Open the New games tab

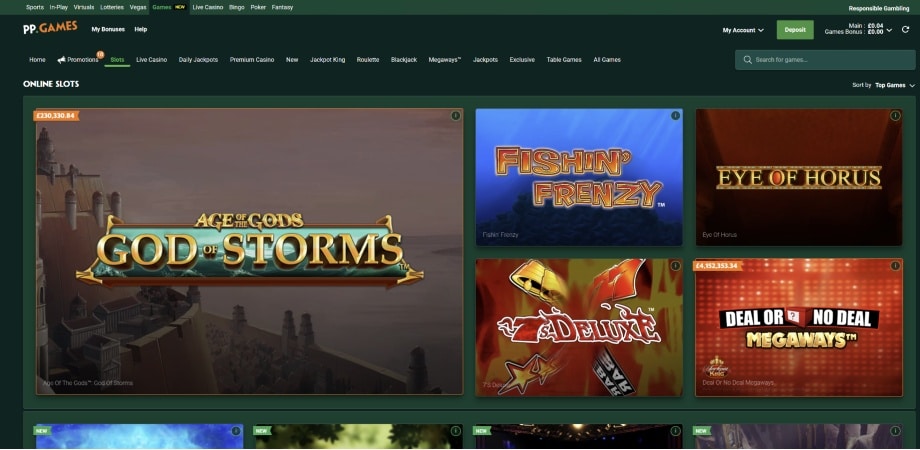[x=292, y=60]
